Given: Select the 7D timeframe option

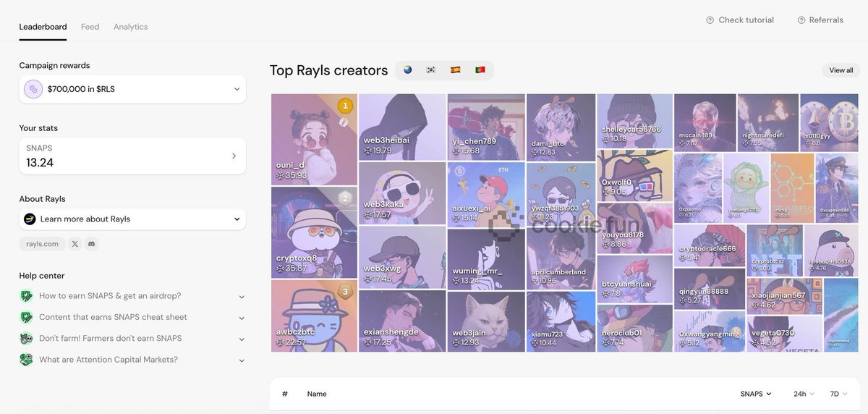Looking at the screenshot, I should tap(838, 394).
